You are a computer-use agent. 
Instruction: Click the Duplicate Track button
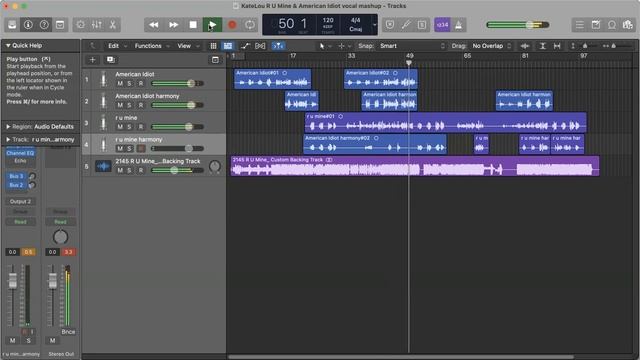110,60
